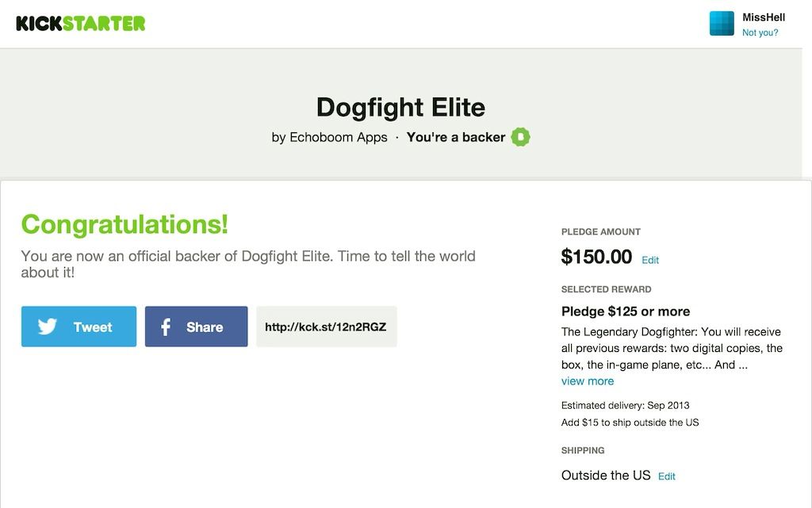Open the MissHell profile avatar
The width and height of the screenshot is (812, 508).
(722, 24)
